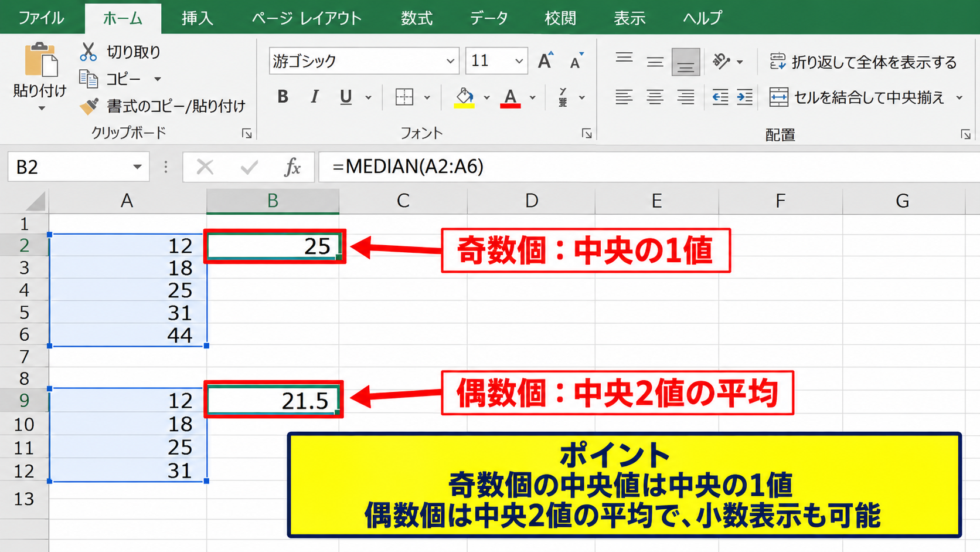Click 折り返して全体を表示する wrap text button
The height and width of the screenshot is (552, 980).
862,62
